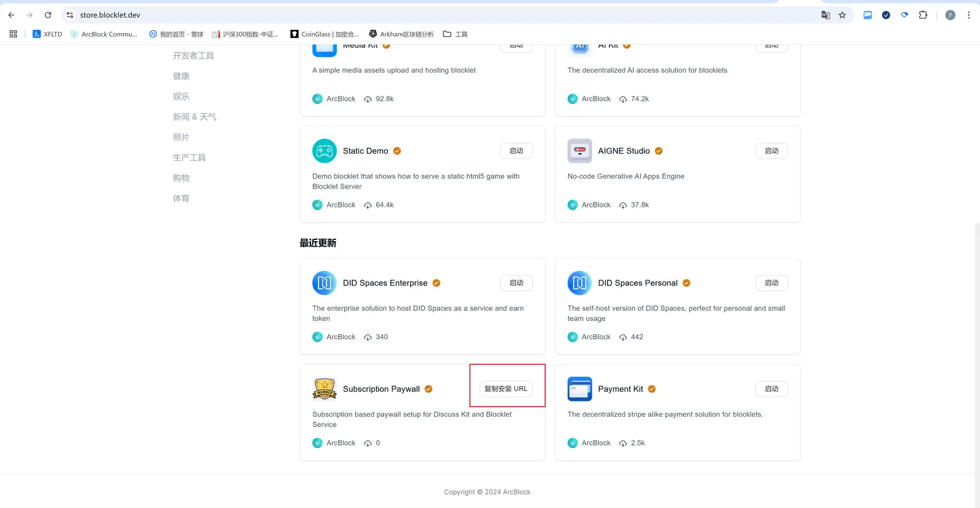Image resolution: width=980 pixels, height=508 pixels.
Task: Click the 最近更新 section heading
Action: 318,243
